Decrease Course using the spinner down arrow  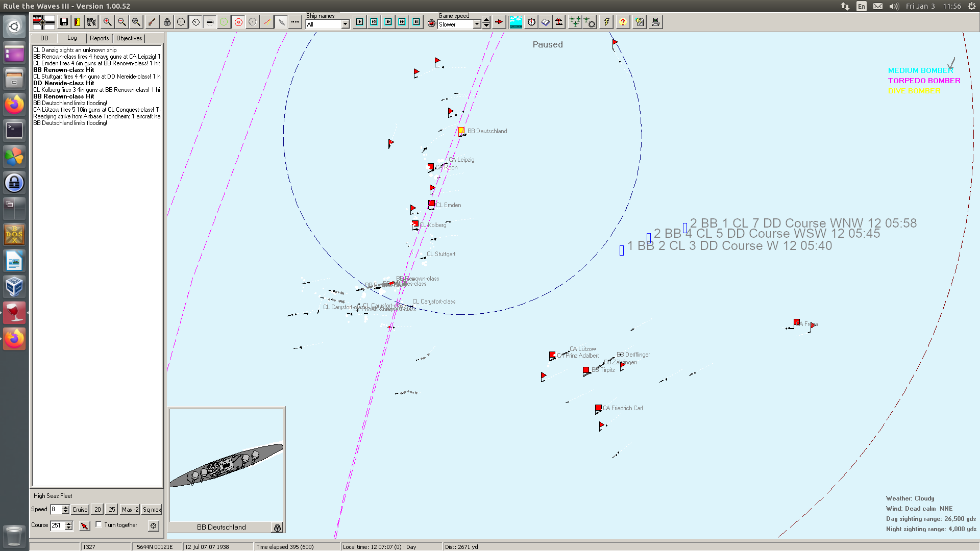click(69, 528)
